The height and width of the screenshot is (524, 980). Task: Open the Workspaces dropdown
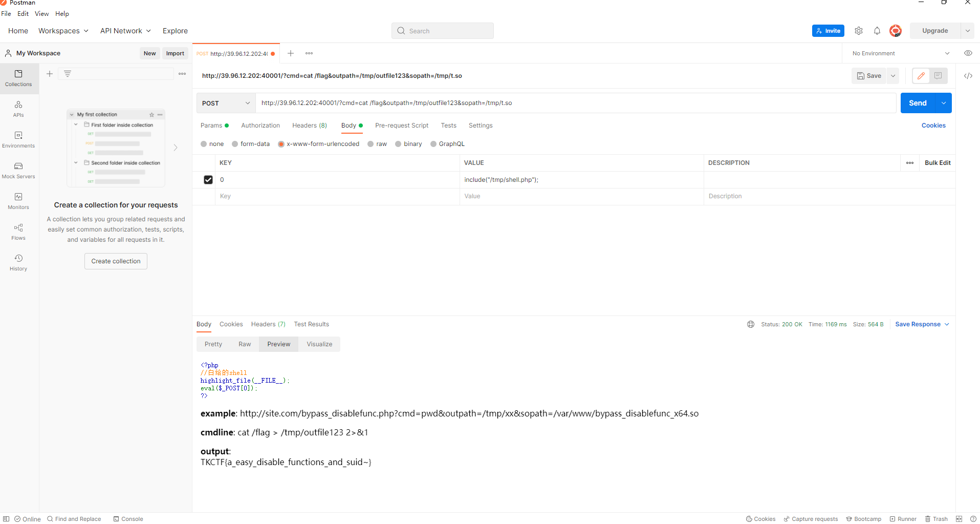click(x=63, y=31)
